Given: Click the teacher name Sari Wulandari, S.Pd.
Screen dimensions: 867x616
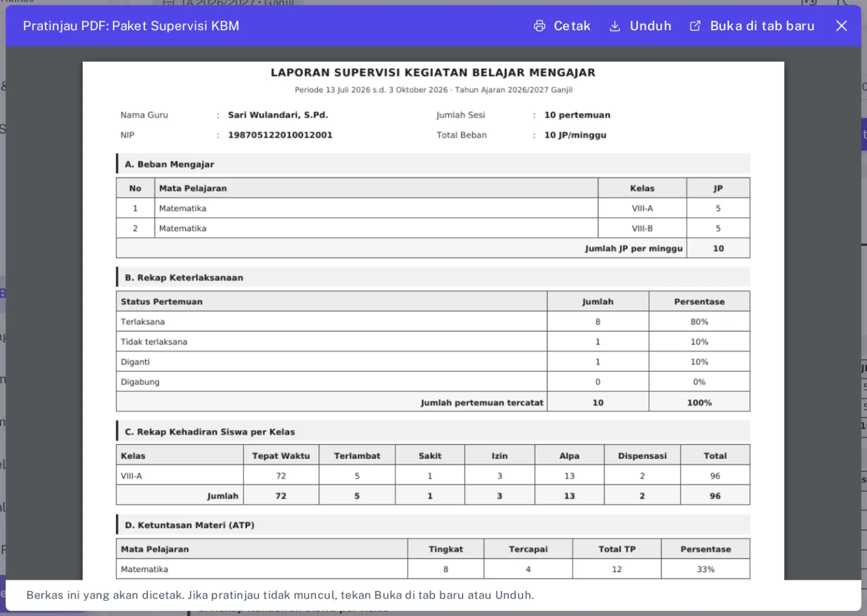Looking at the screenshot, I should [278, 115].
